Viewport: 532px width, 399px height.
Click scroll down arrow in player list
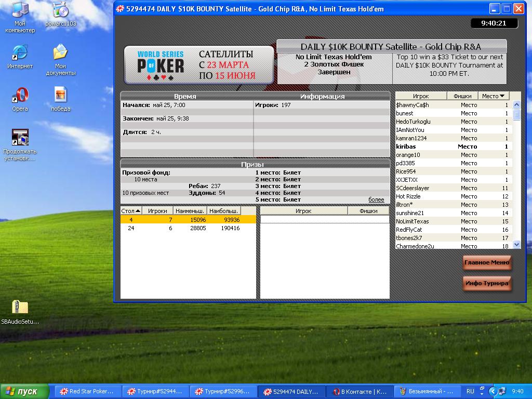(516, 244)
